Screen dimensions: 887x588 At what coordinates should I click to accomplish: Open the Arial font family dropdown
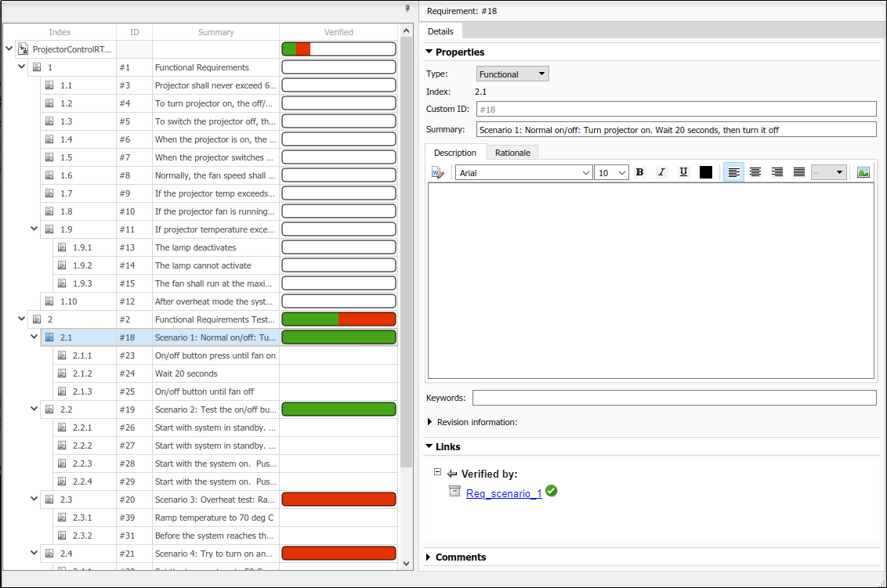tap(524, 173)
